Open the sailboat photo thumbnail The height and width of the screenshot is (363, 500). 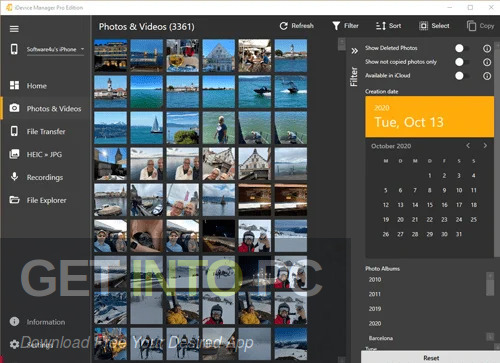147,128
